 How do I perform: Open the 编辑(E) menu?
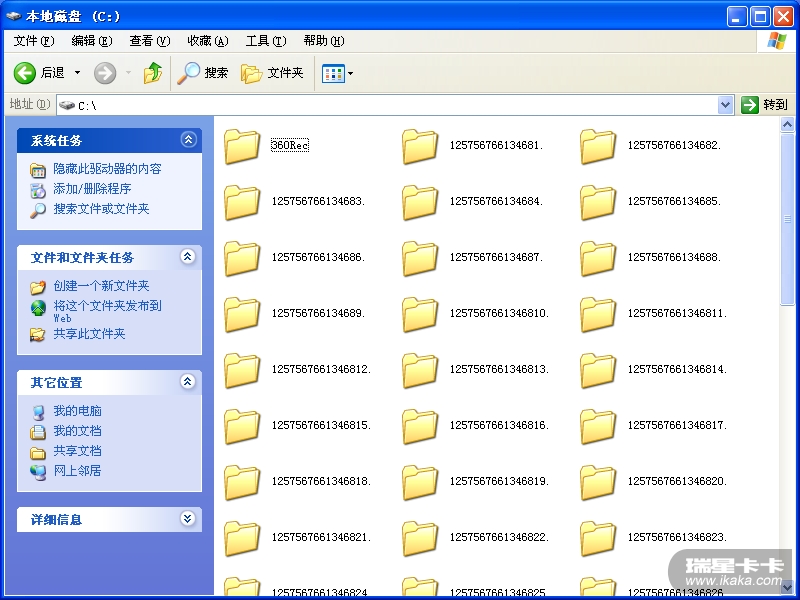pyautogui.click(x=92, y=41)
